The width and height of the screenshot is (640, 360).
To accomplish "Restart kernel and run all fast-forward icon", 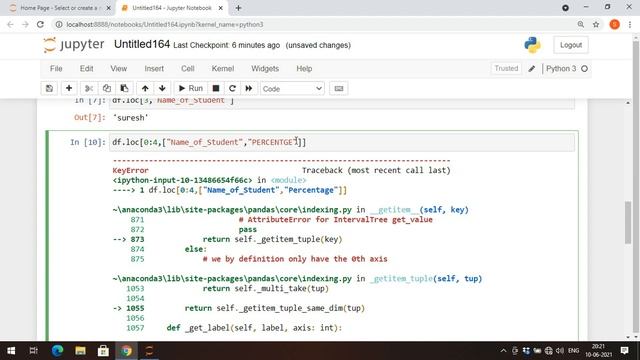I will click(x=249, y=89).
